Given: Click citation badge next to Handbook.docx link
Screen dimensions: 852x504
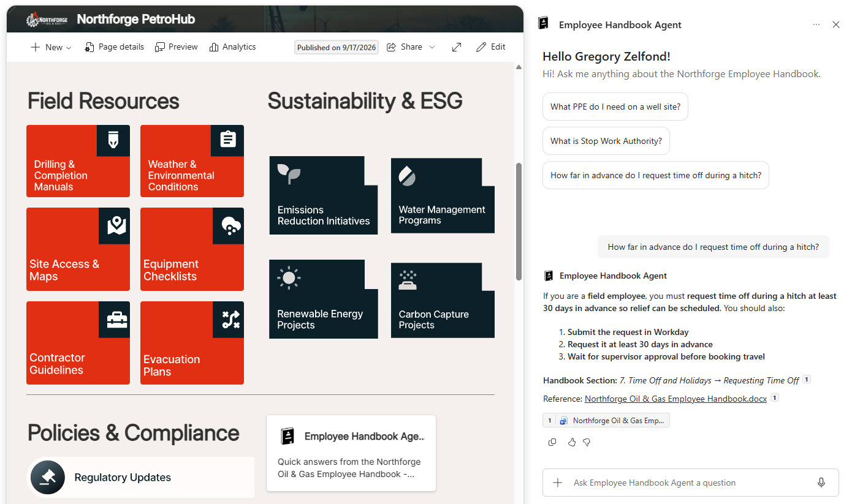Looking at the screenshot, I should (775, 398).
